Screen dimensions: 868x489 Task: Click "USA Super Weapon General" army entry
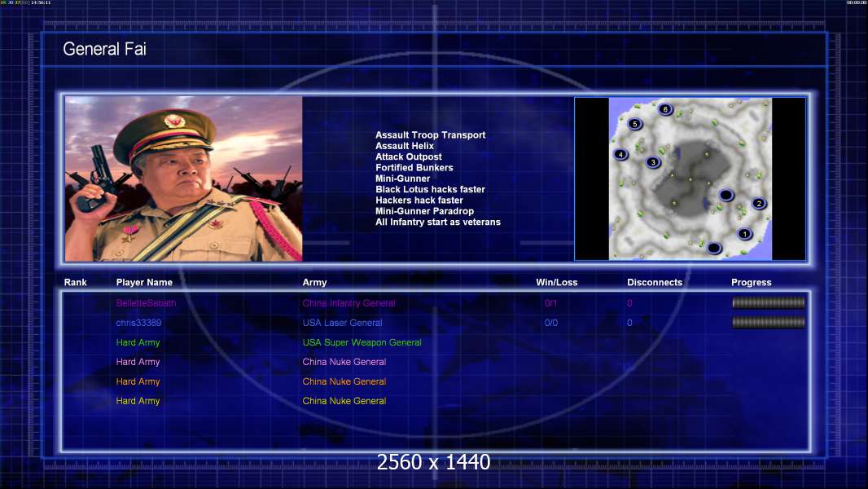click(362, 342)
